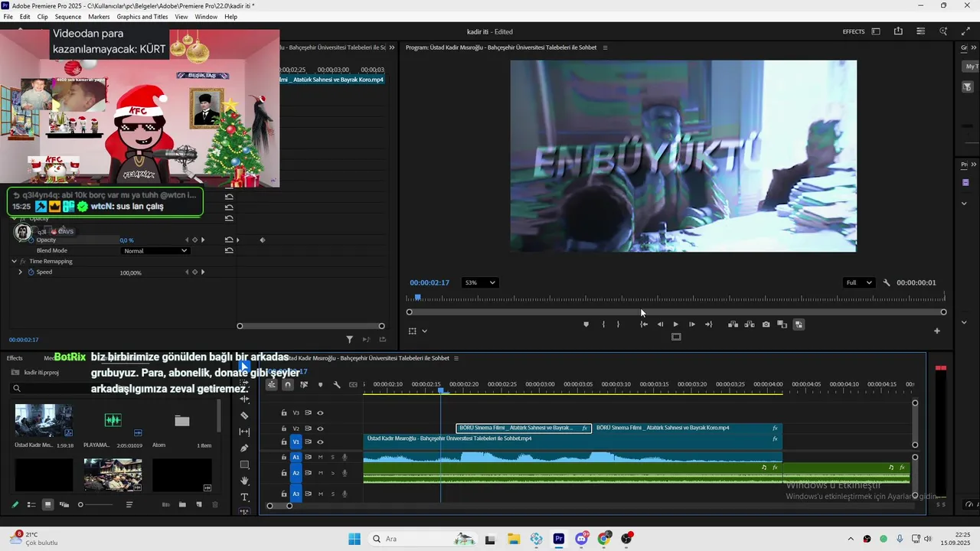Reset the Blend Mode parameter

tap(229, 250)
